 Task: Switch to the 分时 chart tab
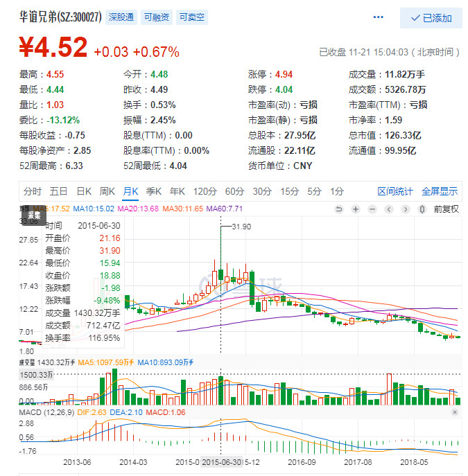[33, 191]
